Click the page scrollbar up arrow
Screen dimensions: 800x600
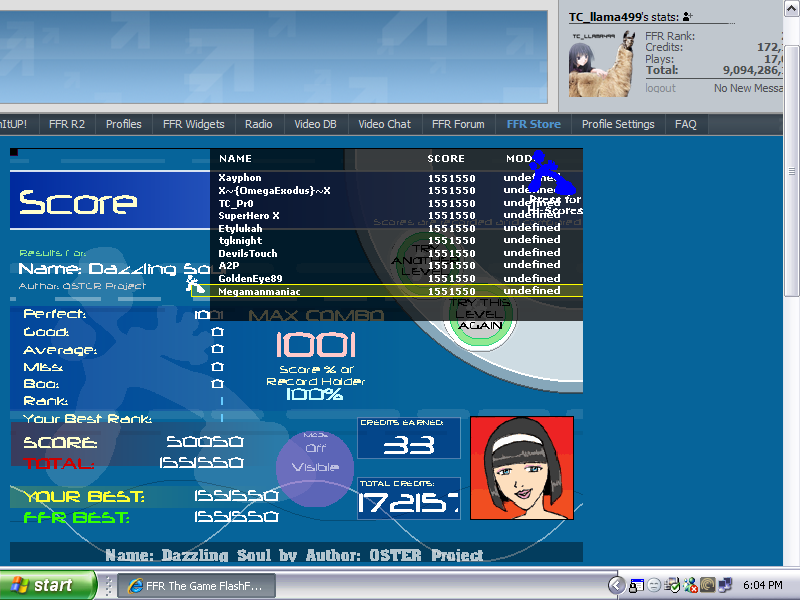tap(792, 8)
